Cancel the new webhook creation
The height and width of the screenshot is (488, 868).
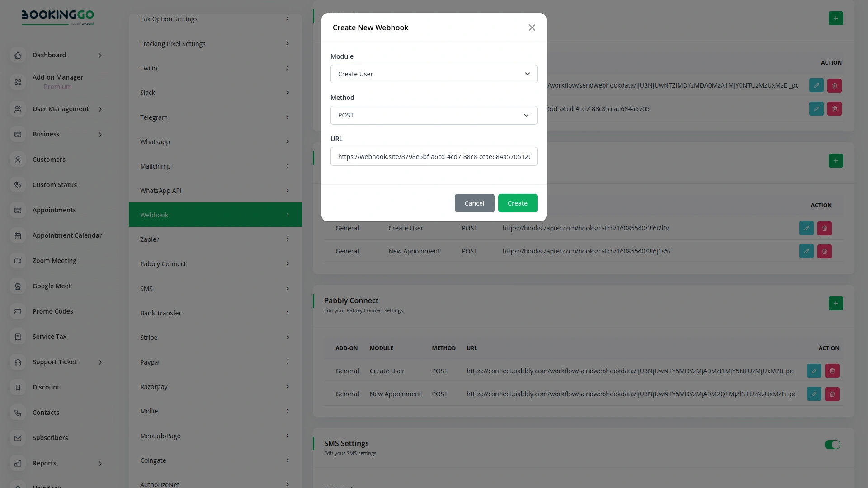pyautogui.click(x=474, y=203)
